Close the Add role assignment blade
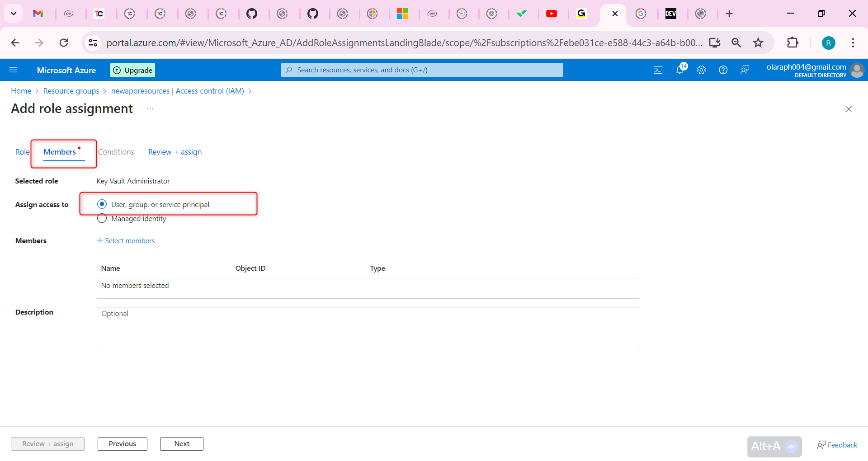 point(849,109)
